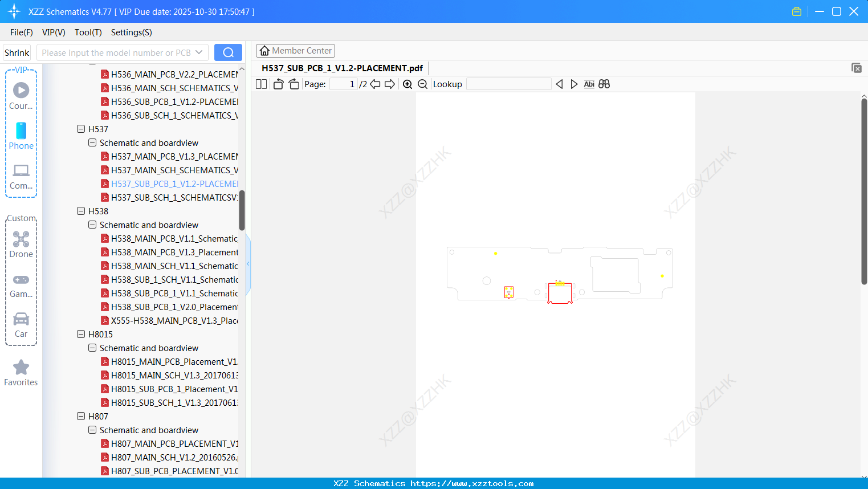The image size is (868, 489).
Task: Open the model number dropdown arrow
Action: click(200, 52)
